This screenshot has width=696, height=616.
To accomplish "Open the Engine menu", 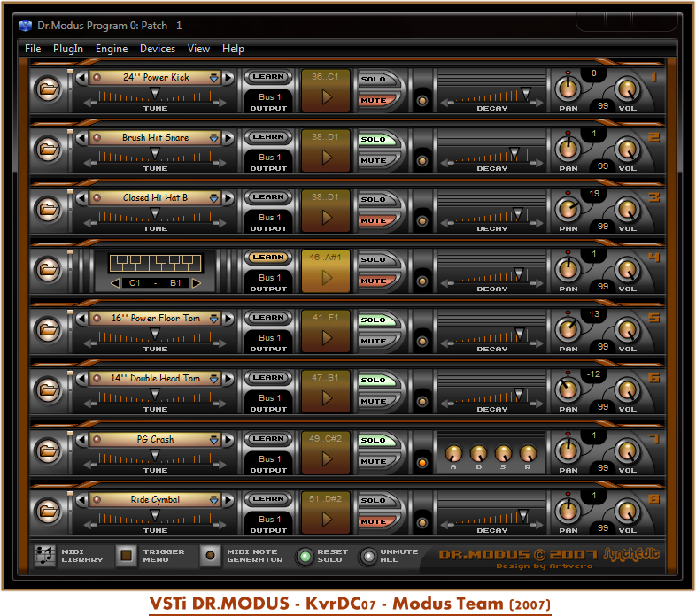I will pos(112,49).
